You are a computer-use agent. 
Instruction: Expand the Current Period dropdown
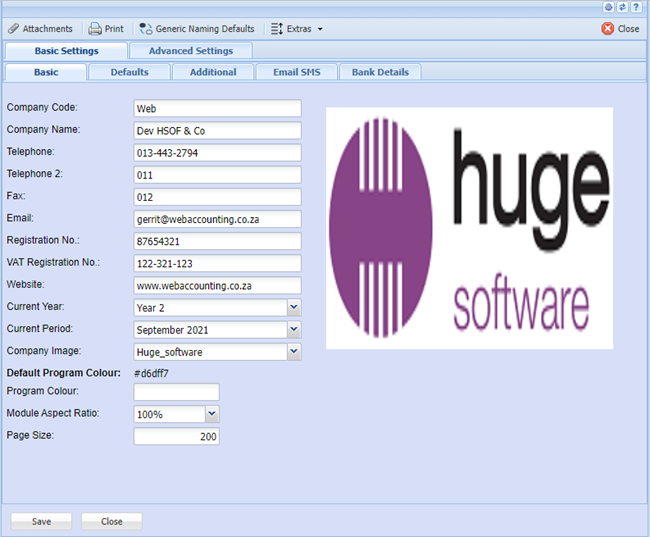tap(293, 330)
